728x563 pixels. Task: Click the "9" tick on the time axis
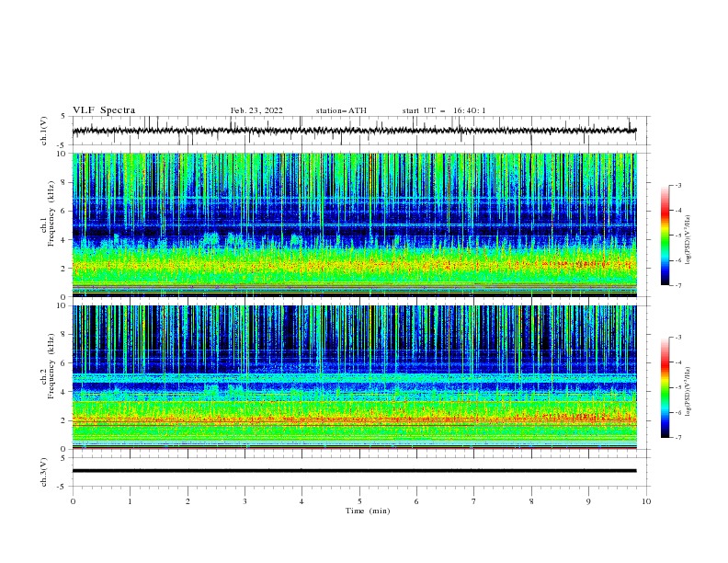[x=588, y=501]
